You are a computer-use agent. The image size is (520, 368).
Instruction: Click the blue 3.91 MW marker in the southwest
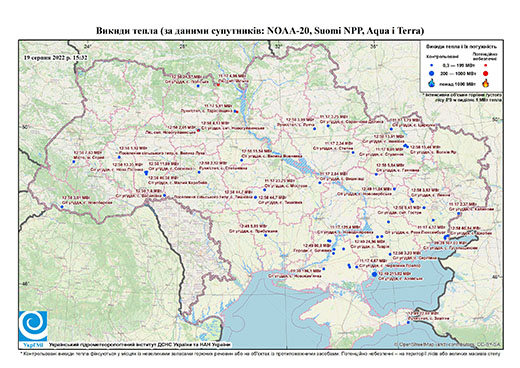point(62,206)
